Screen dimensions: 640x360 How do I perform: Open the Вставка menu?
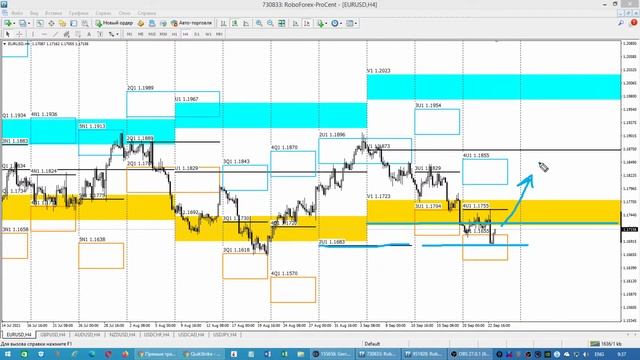click(53, 13)
